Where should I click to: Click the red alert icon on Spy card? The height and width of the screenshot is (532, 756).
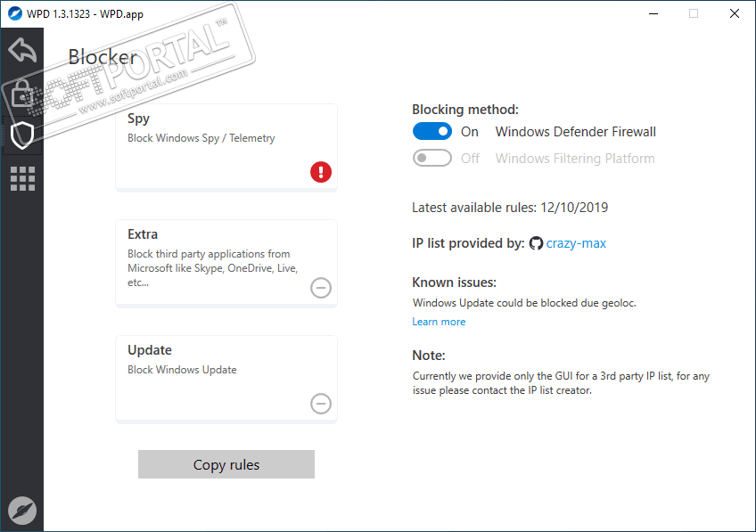tap(321, 172)
